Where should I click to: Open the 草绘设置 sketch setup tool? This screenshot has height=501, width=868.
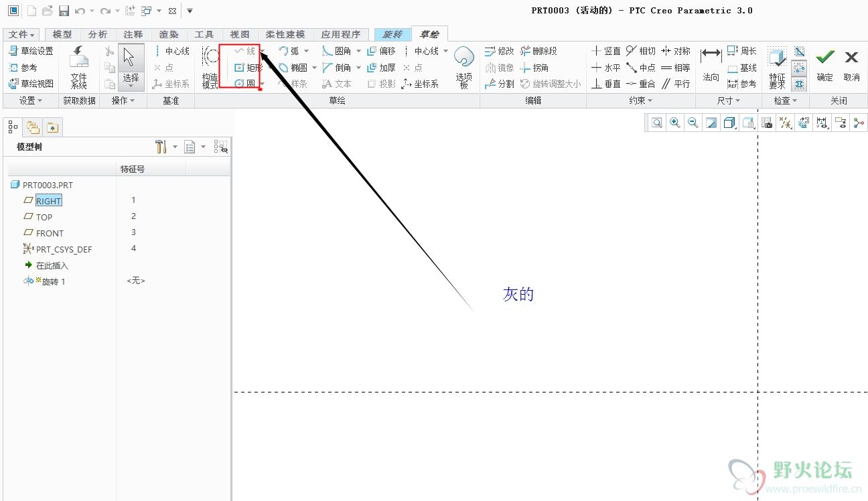(x=31, y=51)
